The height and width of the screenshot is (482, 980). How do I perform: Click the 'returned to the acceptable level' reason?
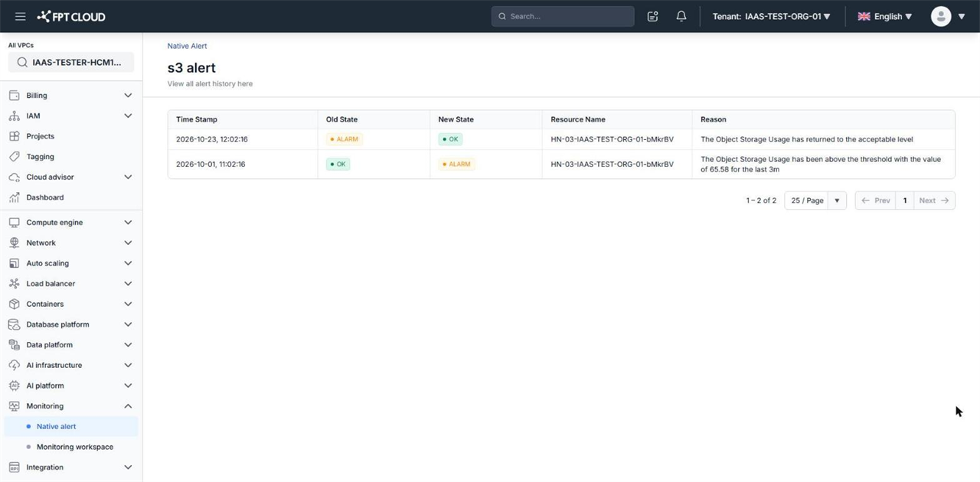(807, 139)
